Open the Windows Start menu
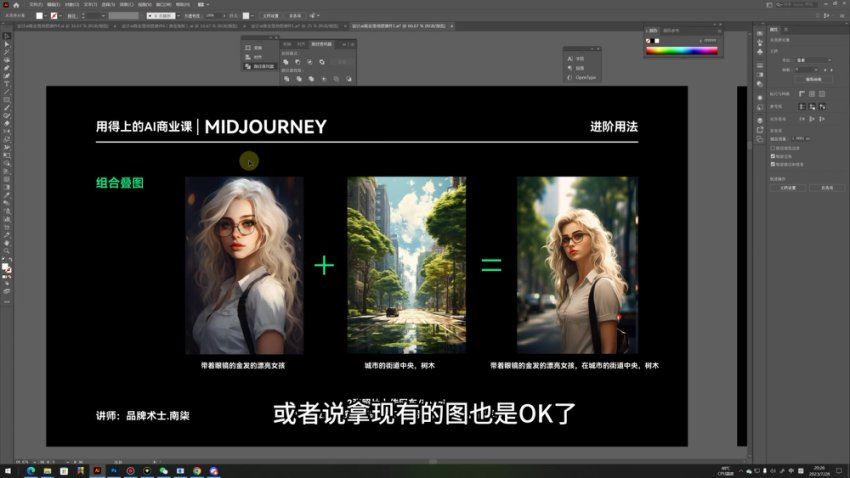The width and height of the screenshot is (850, 478). pyautogui.click(x=8, y=471)
